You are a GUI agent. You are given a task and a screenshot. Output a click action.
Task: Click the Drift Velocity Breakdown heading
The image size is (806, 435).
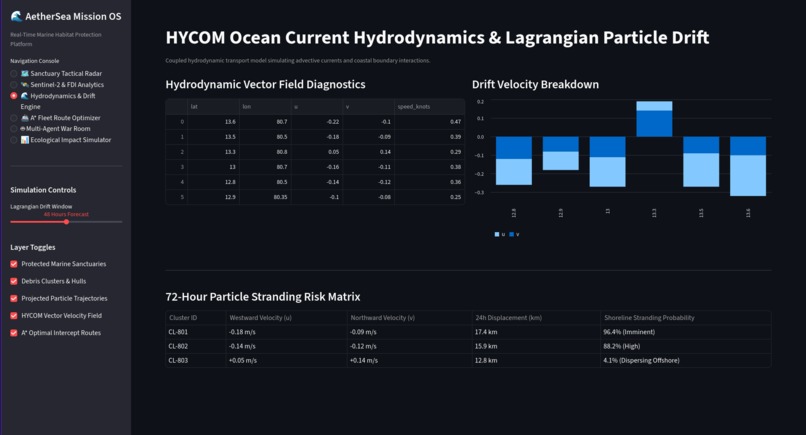pos(535,84)
